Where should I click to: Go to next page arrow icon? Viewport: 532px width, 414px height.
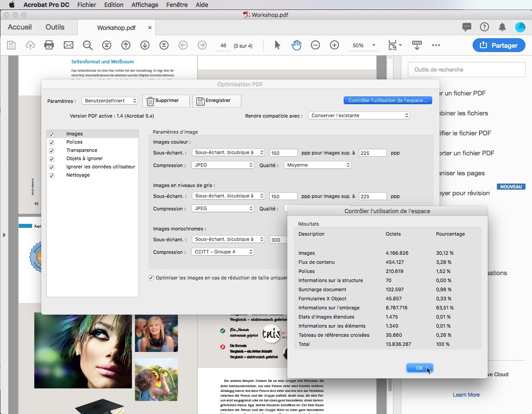(x=145, y=45)
